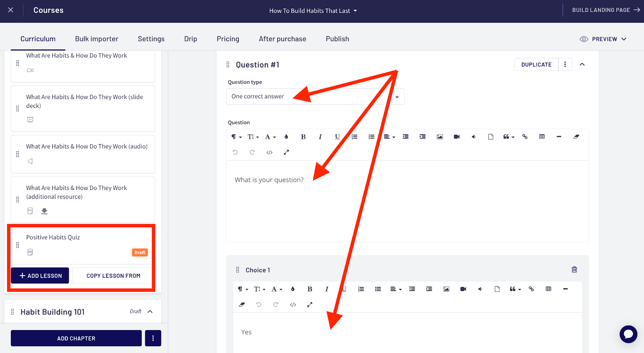Viewport: 644px width, 353px height.
Task: Collapse Habit Building 101 chapter
Action: (150, 312)
